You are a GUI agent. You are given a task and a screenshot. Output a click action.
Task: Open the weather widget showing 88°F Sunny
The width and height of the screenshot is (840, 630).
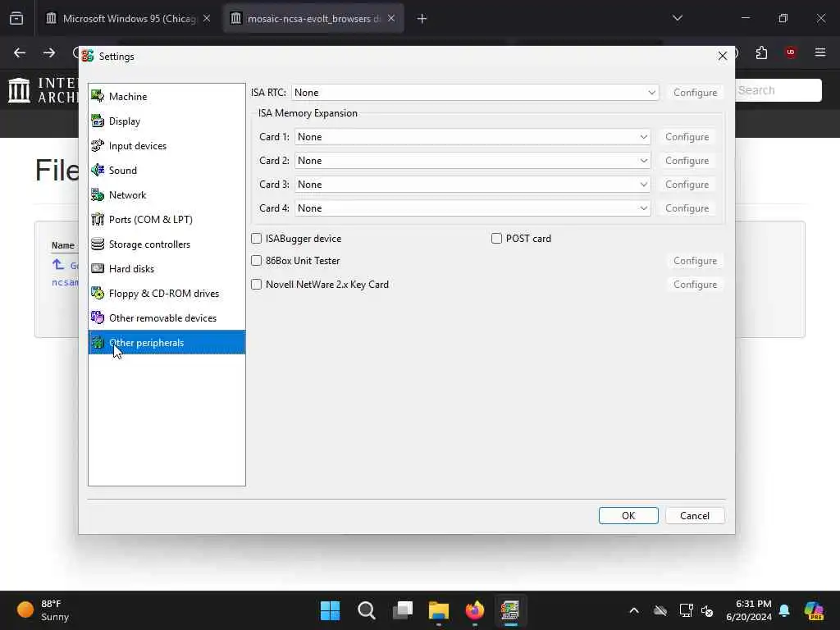pos(43,610)
